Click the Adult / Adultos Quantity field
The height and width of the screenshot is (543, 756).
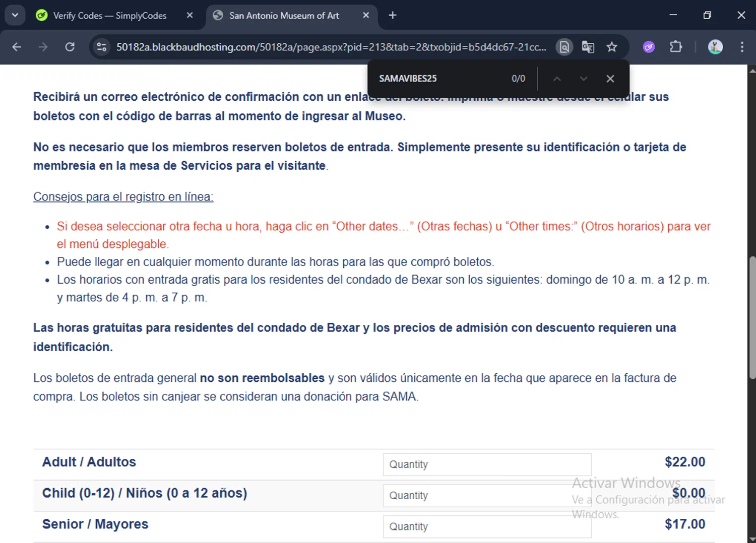pyautogui.click(x=487, y=464)
